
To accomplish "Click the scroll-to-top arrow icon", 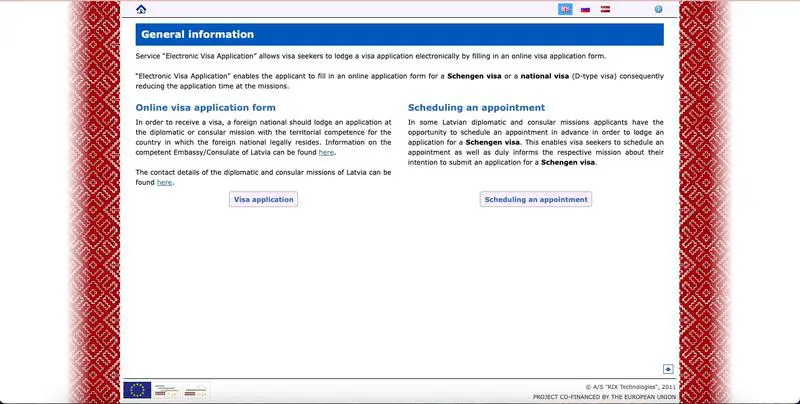I will pyautogui.click(x=669, y=369).
